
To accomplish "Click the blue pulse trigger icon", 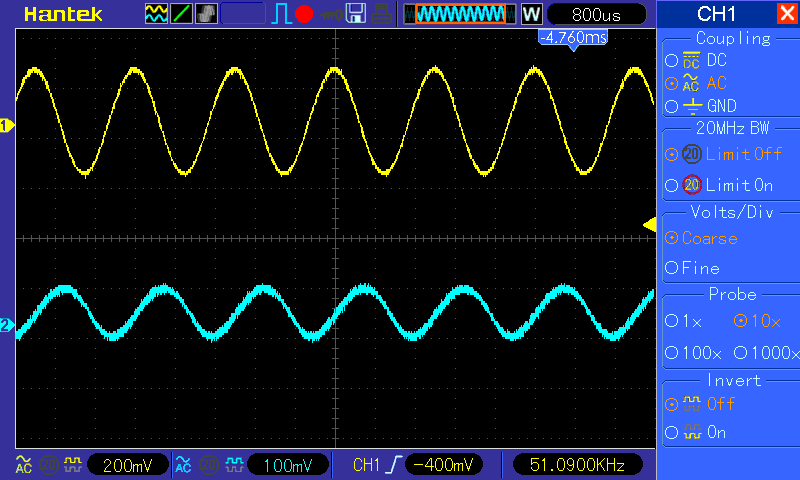I will [x=281, y=14].
